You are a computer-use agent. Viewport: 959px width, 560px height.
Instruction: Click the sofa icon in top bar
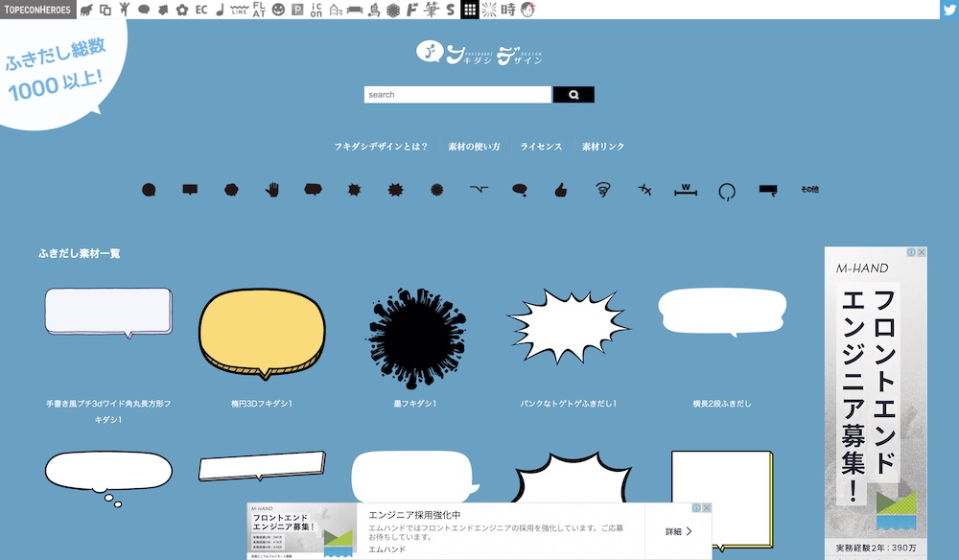click(355, 10)
